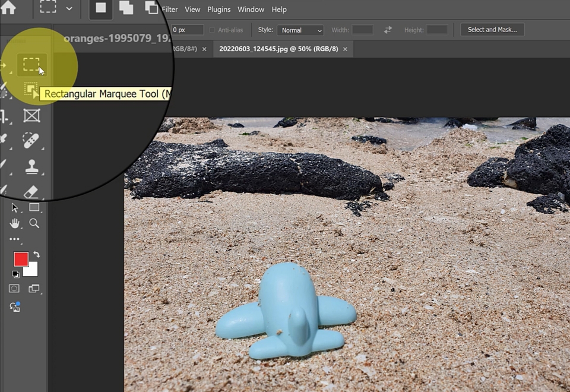Viewport: 570px width, 392px height.
Task: Open the Help menu
Action: click(279, 10)
